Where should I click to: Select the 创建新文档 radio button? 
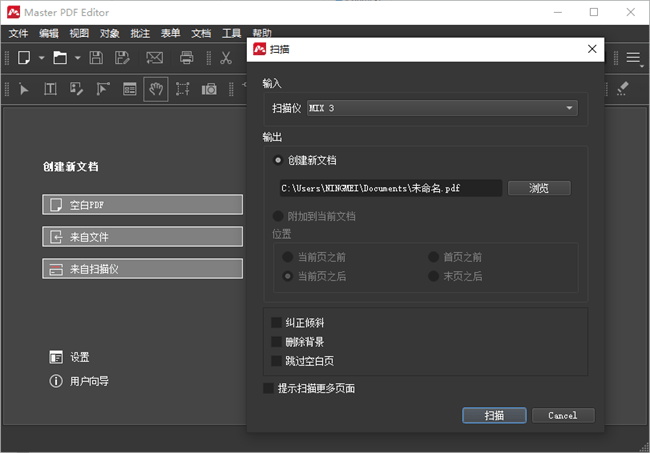278,160
